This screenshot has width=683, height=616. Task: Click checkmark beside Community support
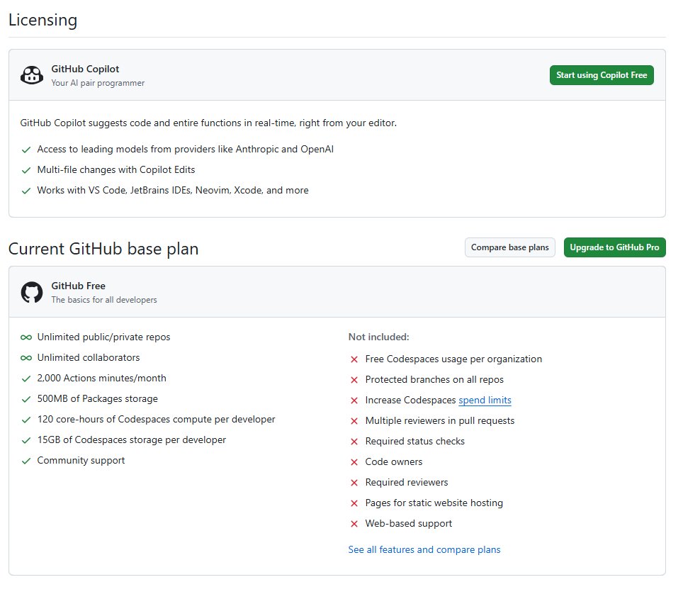coord(26,460)
